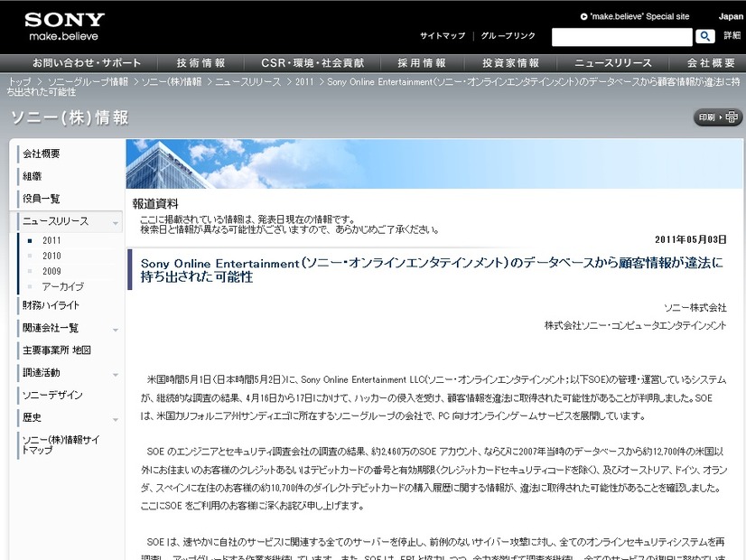Click ソニーグループ情報 breadcrumb link
746x560 pixels.
click(88, 82)
